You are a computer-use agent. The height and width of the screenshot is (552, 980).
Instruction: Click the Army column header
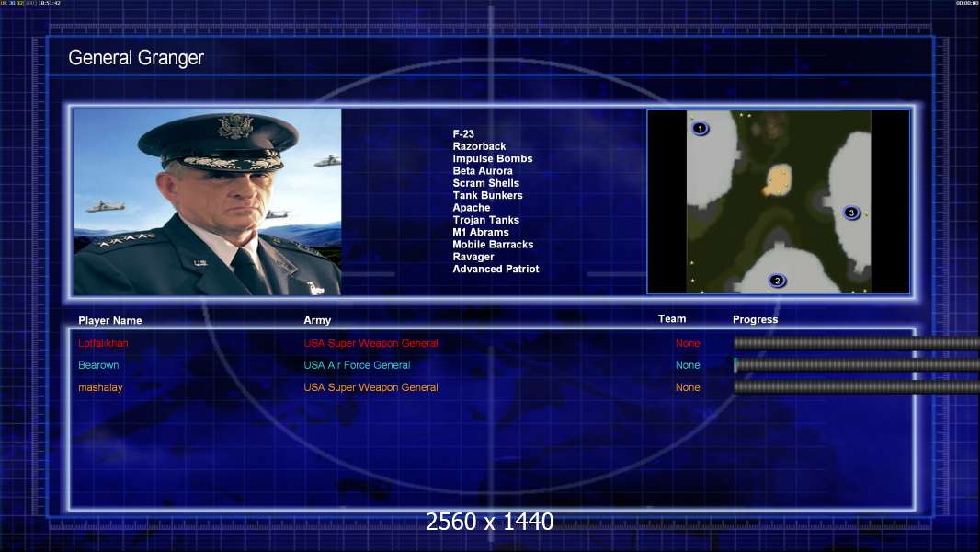317,320
